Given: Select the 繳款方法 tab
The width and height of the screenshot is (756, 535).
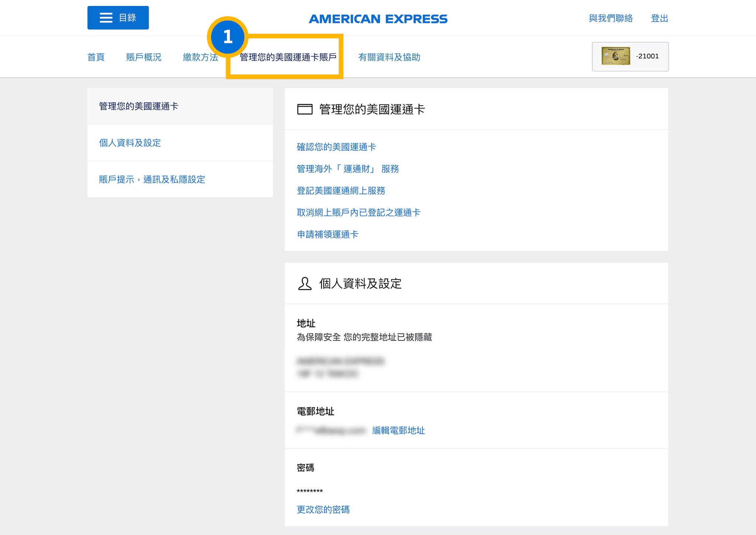Looking at the screenshot, I should [x=201, y=57].
